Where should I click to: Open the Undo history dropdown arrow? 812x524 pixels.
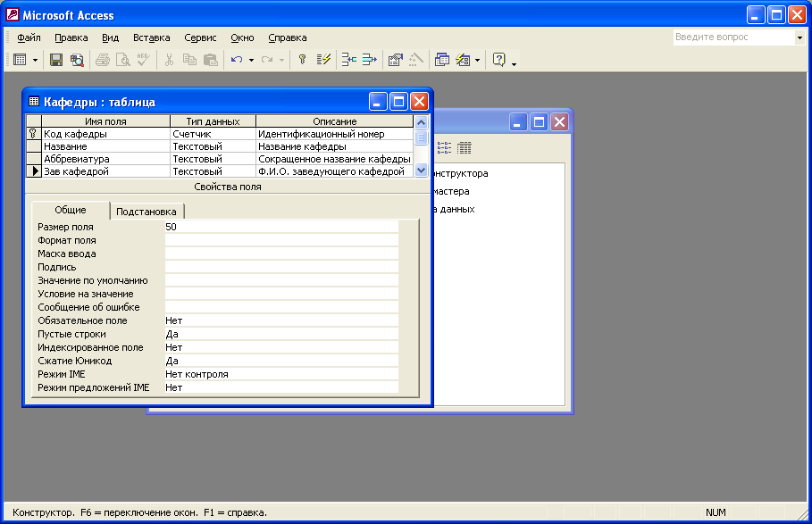click(x=251, y=61)
